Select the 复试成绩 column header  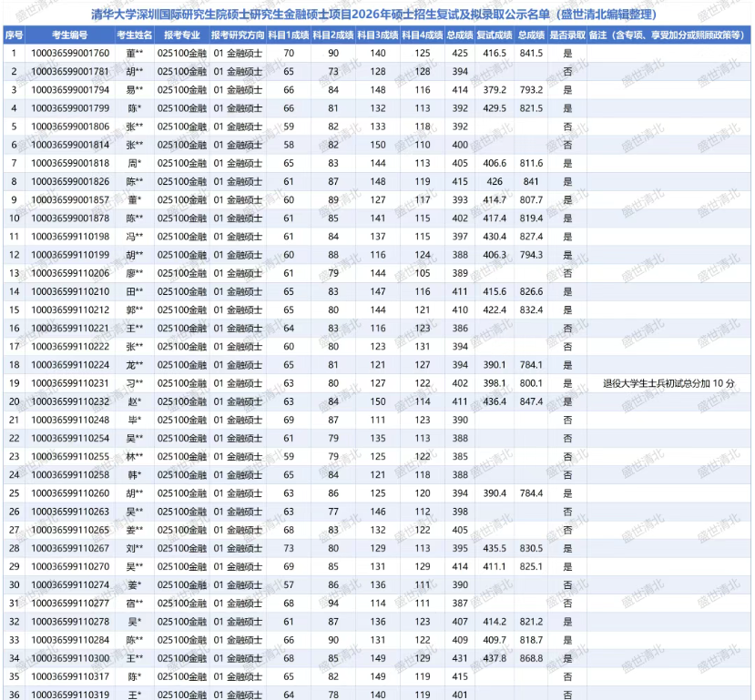tap(495, 35)
